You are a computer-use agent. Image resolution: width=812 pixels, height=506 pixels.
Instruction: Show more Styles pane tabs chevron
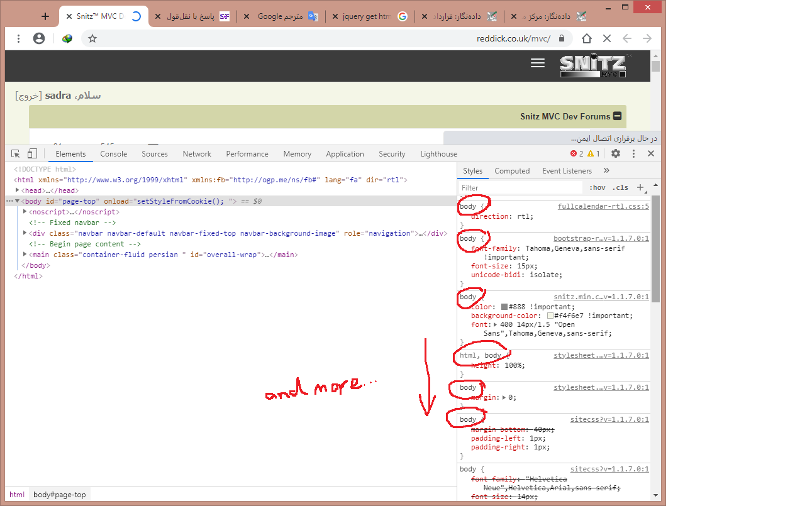606,170
